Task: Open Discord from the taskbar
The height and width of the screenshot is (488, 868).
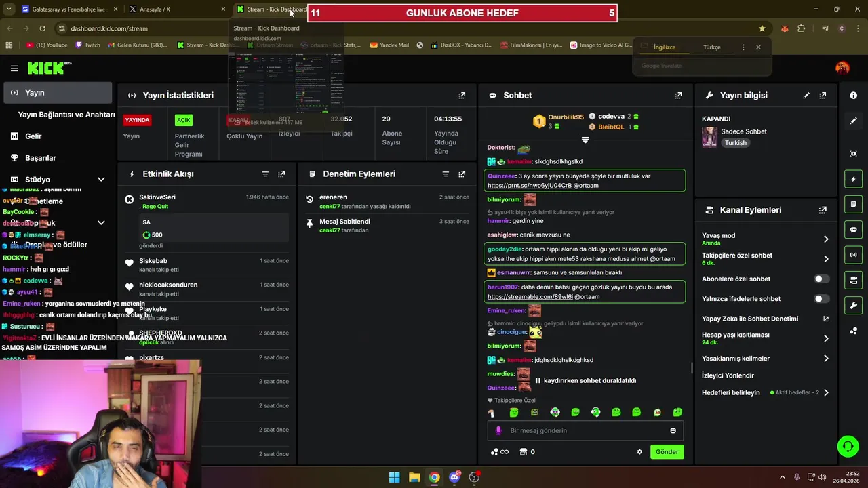Action: pos(454,477)
